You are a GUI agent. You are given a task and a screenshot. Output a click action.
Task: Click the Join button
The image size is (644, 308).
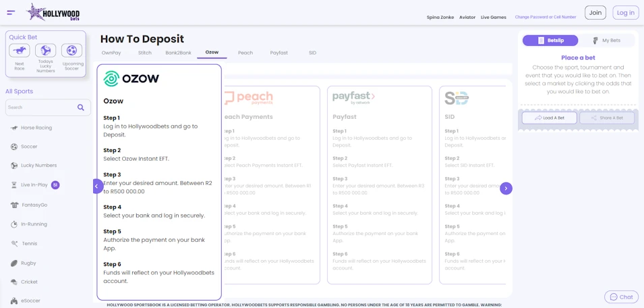595,13
